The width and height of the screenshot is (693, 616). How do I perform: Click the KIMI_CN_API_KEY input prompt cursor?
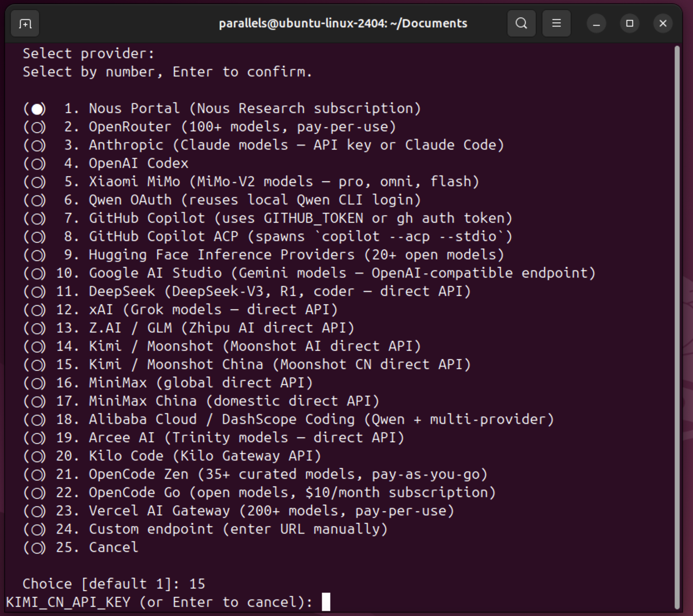326,602
